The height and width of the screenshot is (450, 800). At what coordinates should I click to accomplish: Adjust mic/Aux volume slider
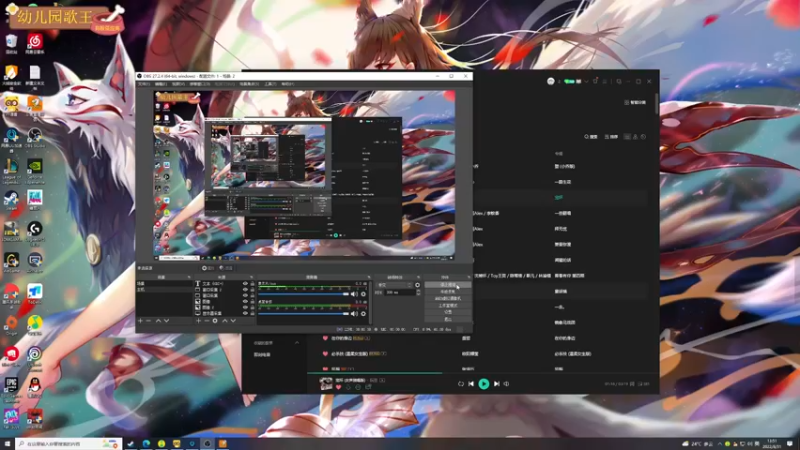point(304,294)
